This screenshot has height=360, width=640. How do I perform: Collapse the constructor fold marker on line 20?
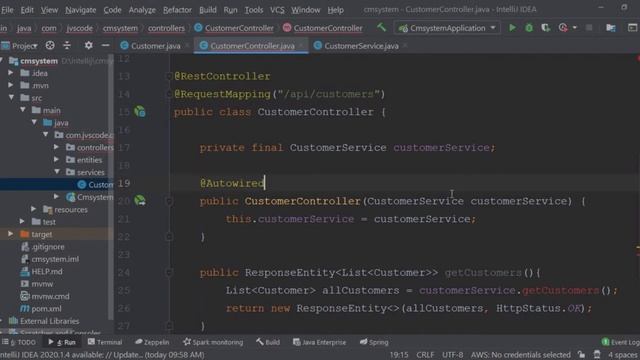169,201
